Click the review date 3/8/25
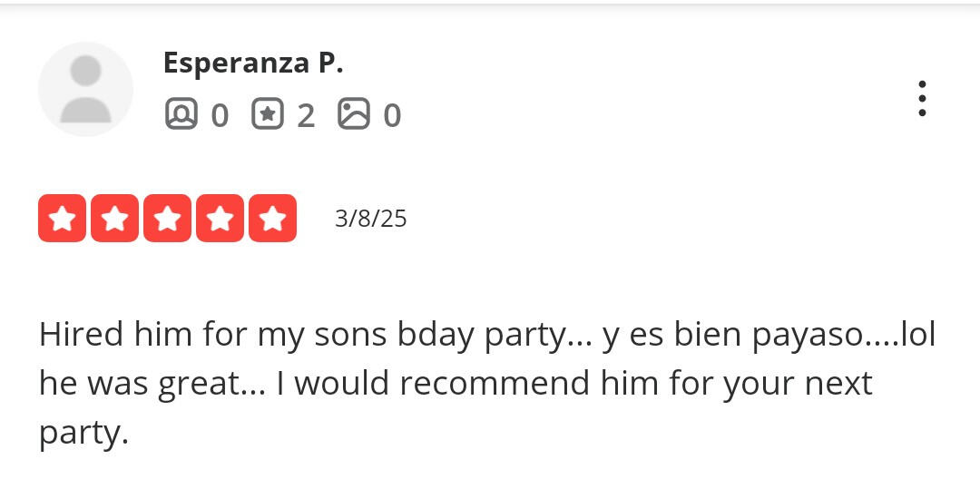Image resolution: width=980 pixels, height=479 pixels. click(x=370, y=219)
